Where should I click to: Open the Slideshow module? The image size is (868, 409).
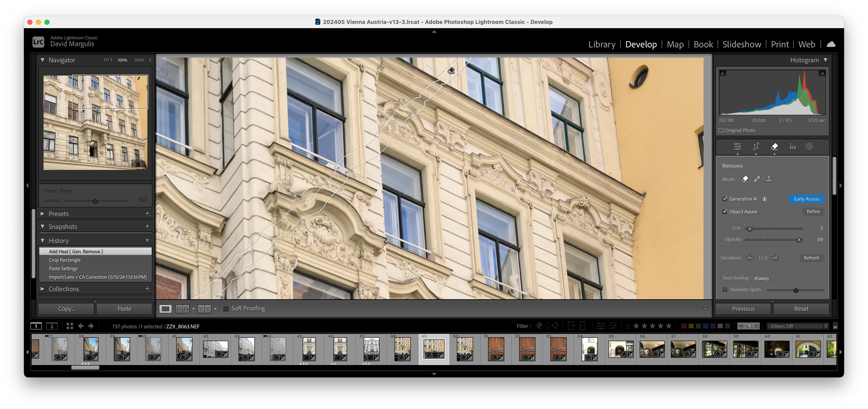tap(742, 44)
